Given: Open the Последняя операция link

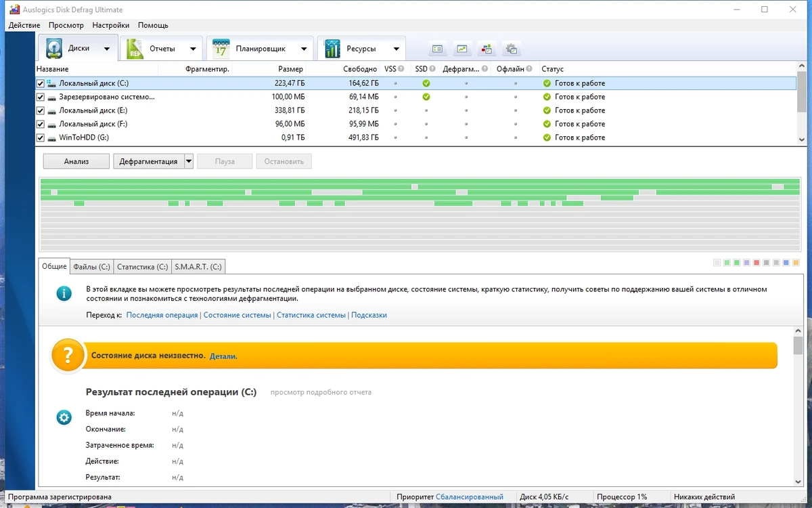Looking at the screenshot, I should [162, 315].
